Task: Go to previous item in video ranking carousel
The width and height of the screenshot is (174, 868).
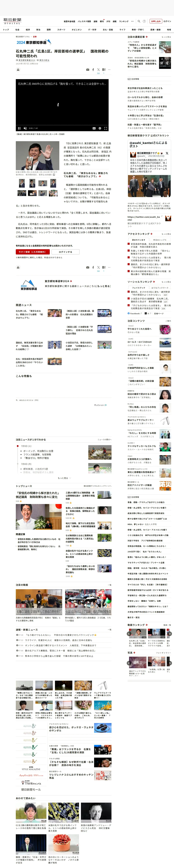Action: (x=129, y=633)
